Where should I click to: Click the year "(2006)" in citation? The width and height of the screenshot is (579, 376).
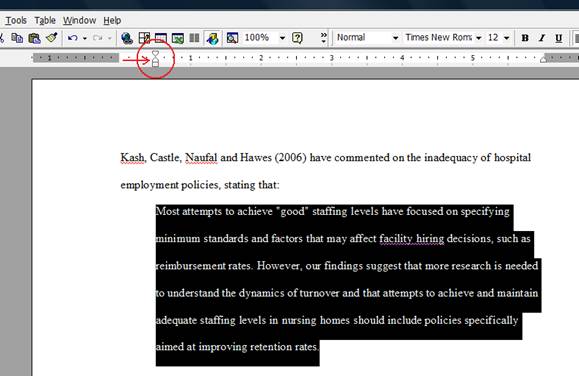tap(290, 158)
